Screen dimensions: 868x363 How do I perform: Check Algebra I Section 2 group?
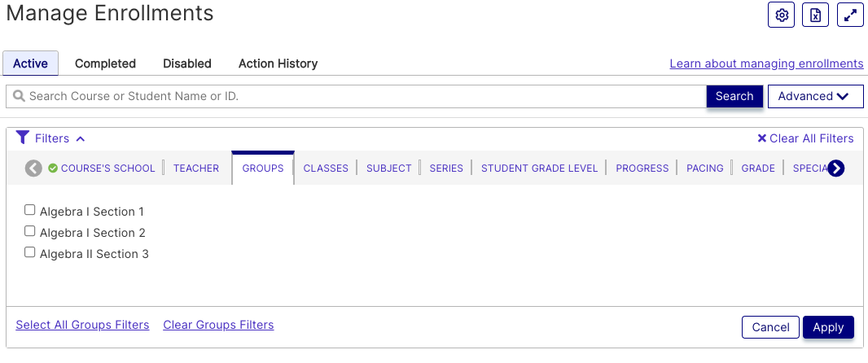(x=30, y=231)
